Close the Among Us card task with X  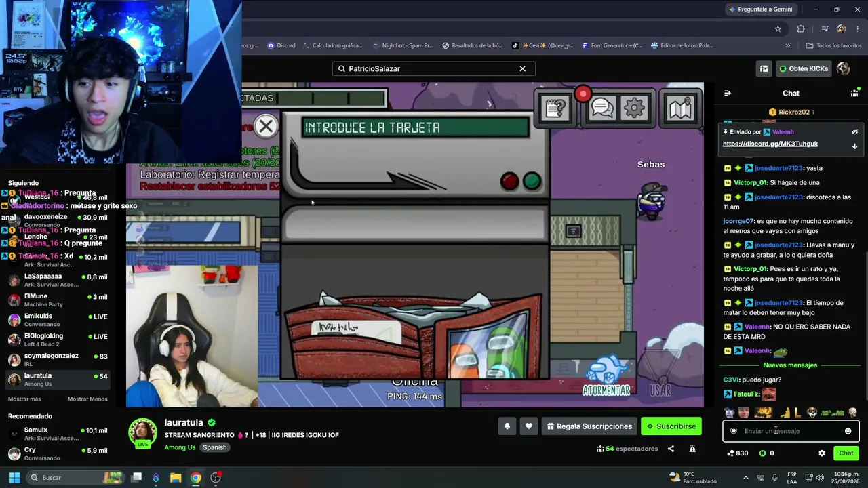tap(266, 125)
